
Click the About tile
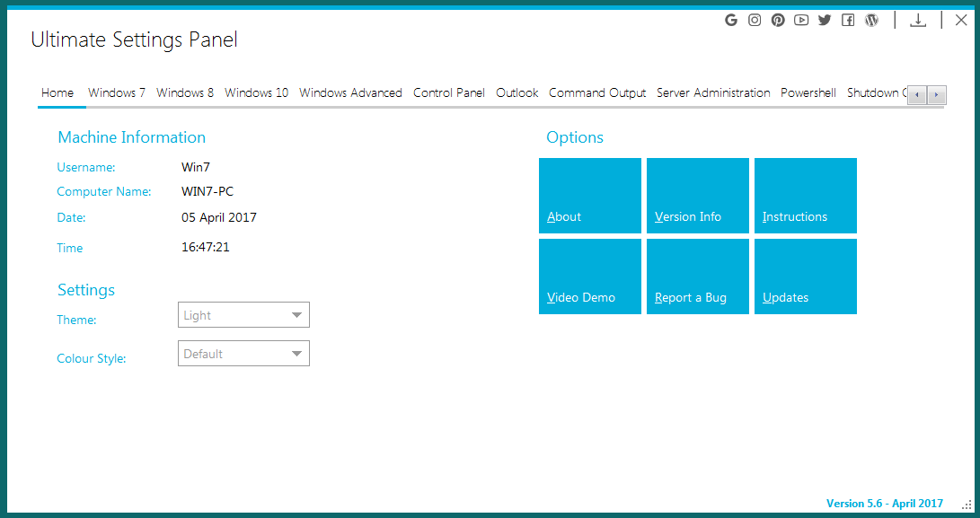pyautogui.click(x=590, y=196)
